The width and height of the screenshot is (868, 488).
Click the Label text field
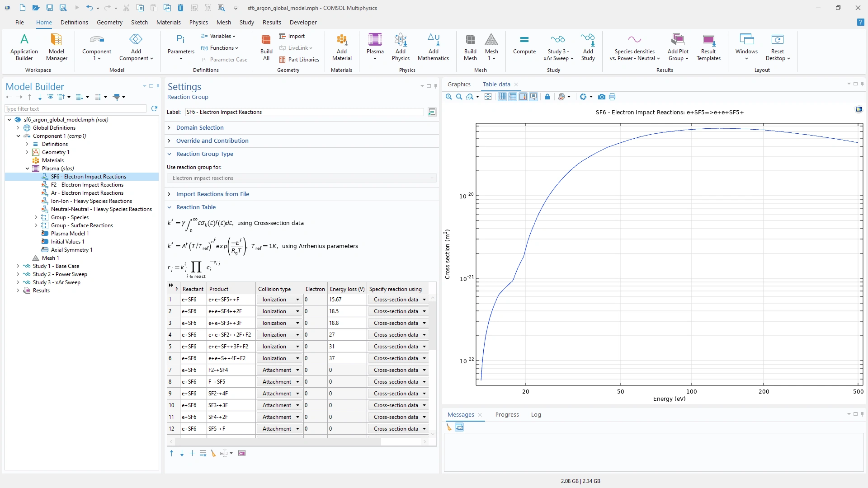tap(304, 112)
